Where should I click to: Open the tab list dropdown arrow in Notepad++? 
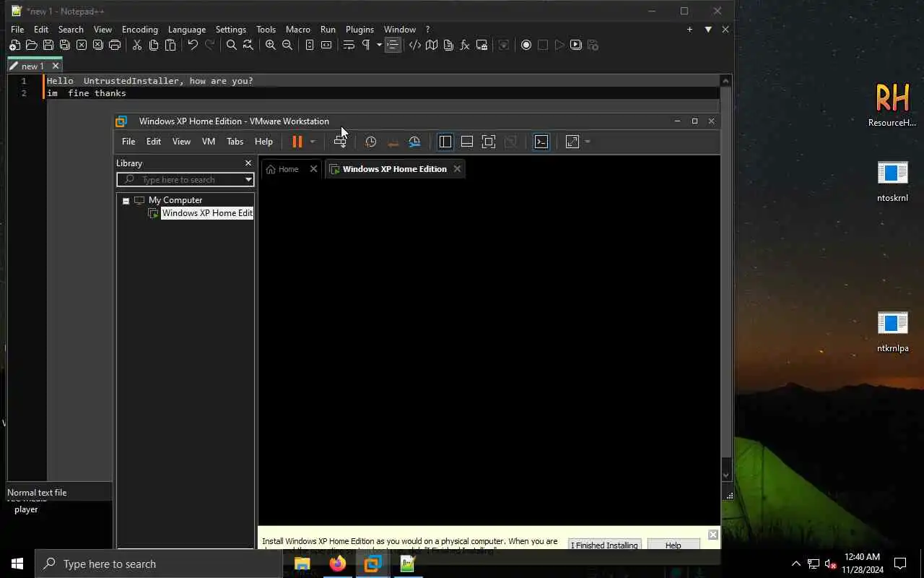point(708,30)
